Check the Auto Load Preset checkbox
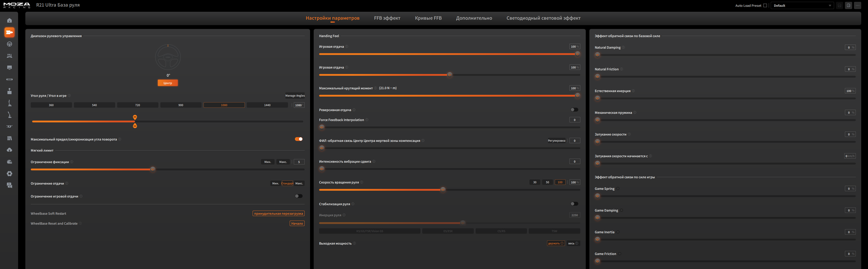868x269 pixels. pyautogui.click(x=765, y=5)
